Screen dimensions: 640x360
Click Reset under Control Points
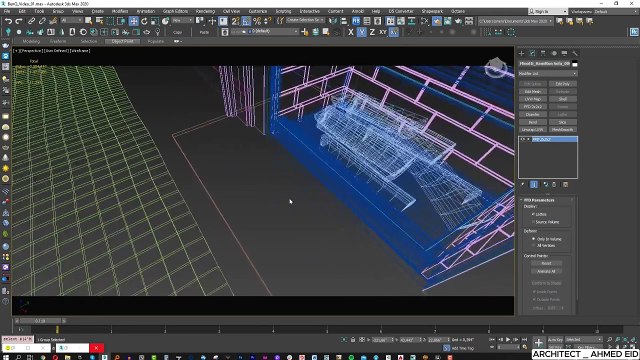tap(546, 263)
